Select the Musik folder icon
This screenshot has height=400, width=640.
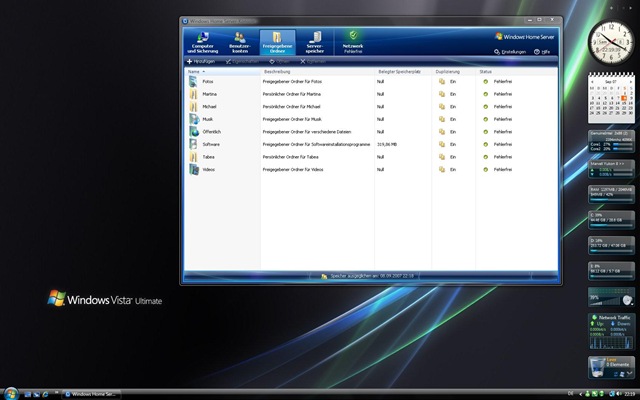pyautogui.click(x=193, y=119)
